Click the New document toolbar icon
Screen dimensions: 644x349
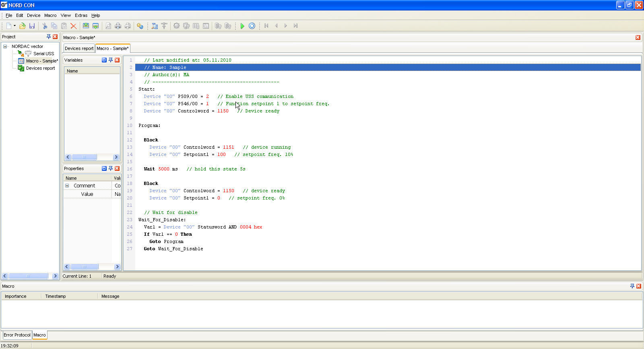pos(9,26)
